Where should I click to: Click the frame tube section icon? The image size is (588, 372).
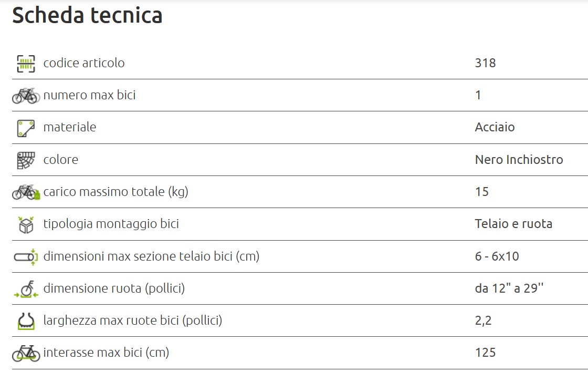(x=26, y=257)
